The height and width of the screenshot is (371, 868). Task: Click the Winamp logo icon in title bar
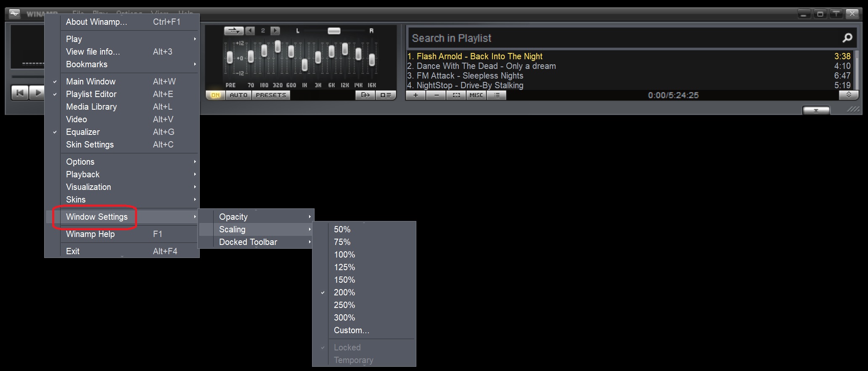click(x=15, y=13)
